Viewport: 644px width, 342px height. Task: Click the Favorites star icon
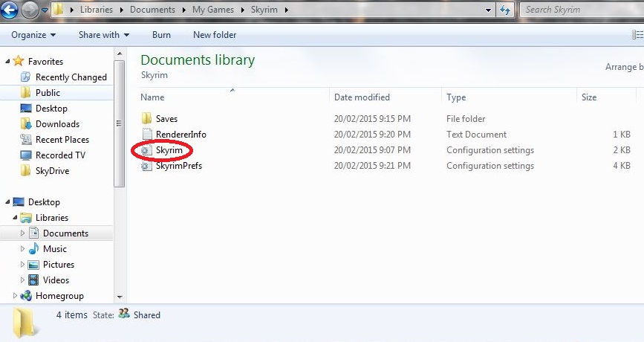pos(19,61)
